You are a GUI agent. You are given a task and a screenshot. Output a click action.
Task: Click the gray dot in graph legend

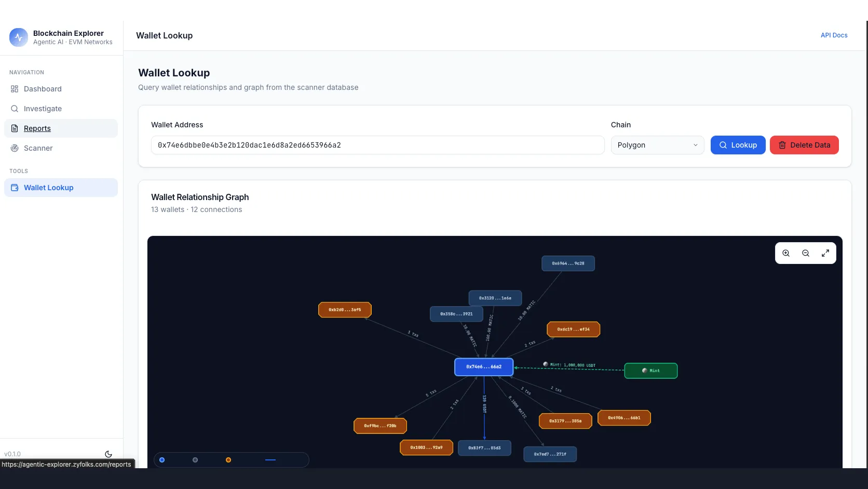[195, 460]
